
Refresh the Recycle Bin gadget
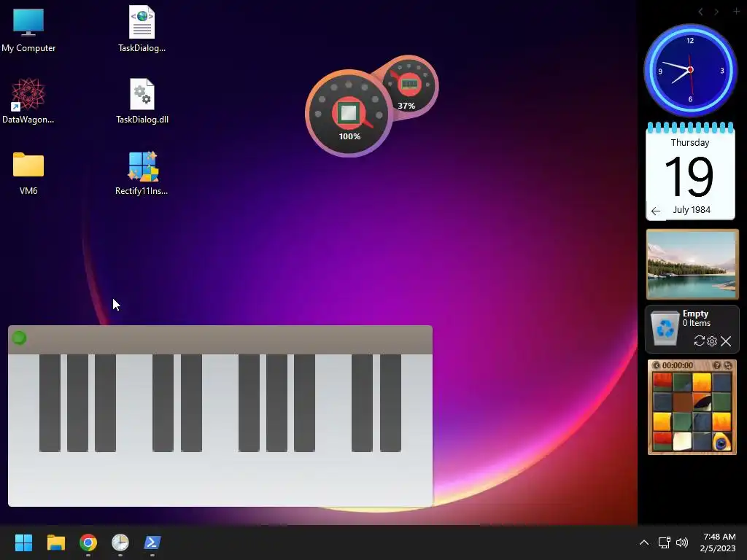coord(700,341)
